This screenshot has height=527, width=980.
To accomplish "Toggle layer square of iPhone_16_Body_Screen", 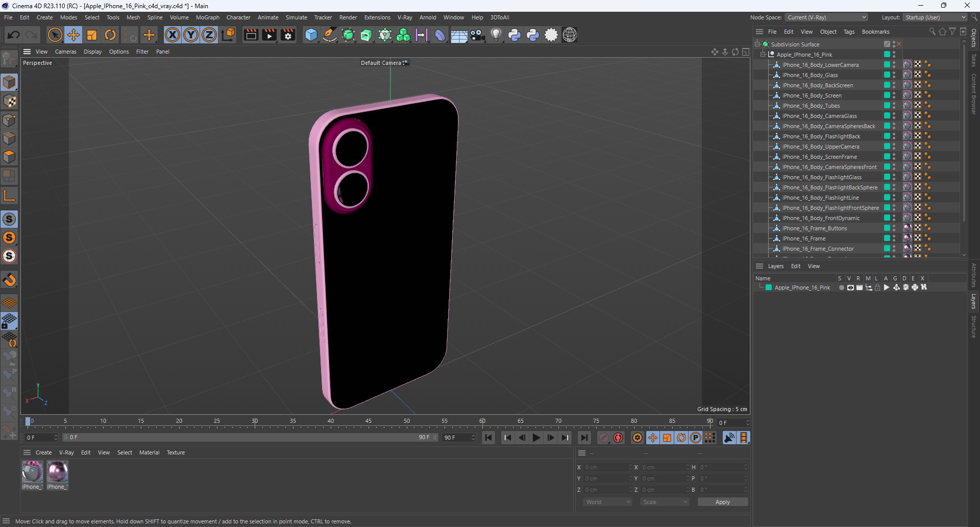I will click(887, 95).
